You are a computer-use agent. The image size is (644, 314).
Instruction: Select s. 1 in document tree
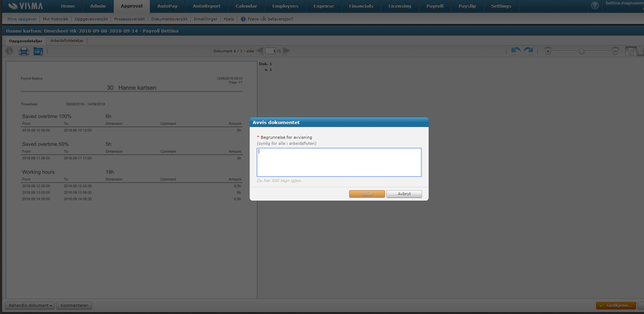268,70
